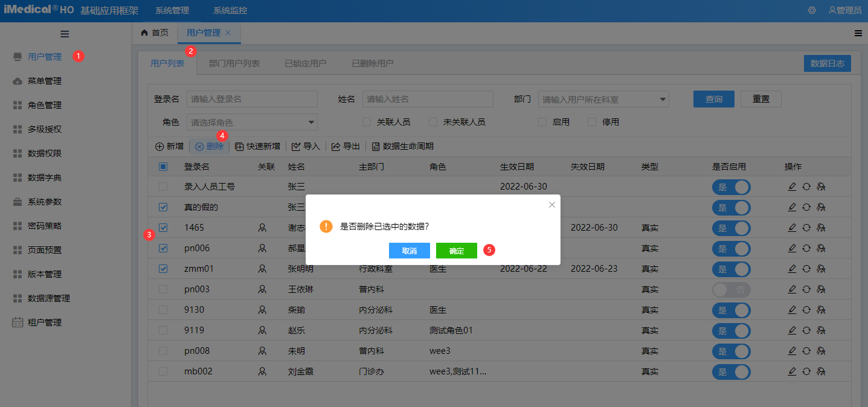868x407 pixels.
Task: Confirm deletion with the 确定 button
Action: pos(457,250)
